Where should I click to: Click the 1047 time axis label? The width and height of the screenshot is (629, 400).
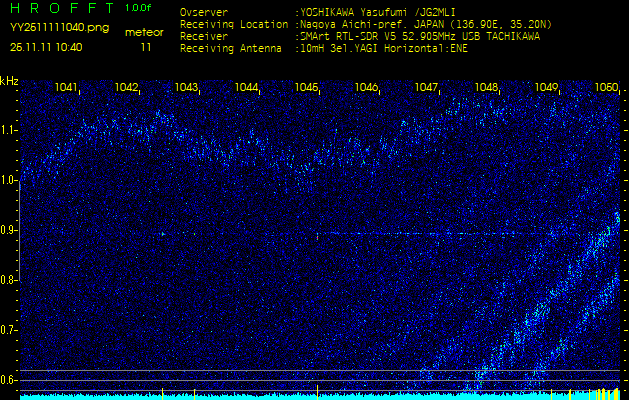(426, 87)
